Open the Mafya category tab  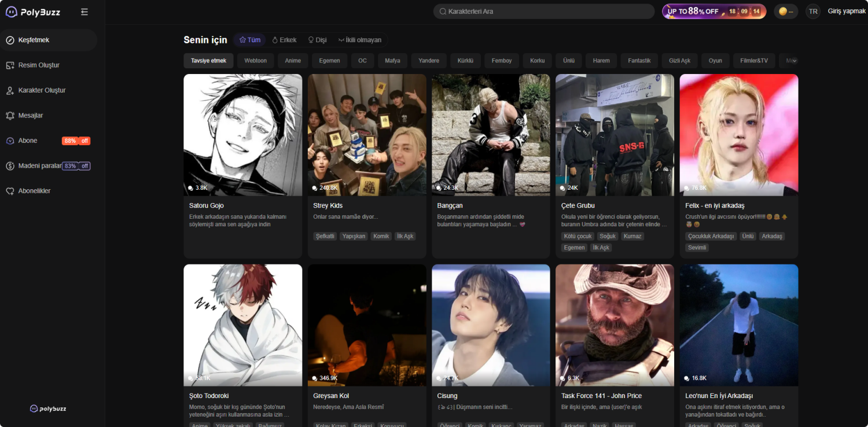point(392,61)
